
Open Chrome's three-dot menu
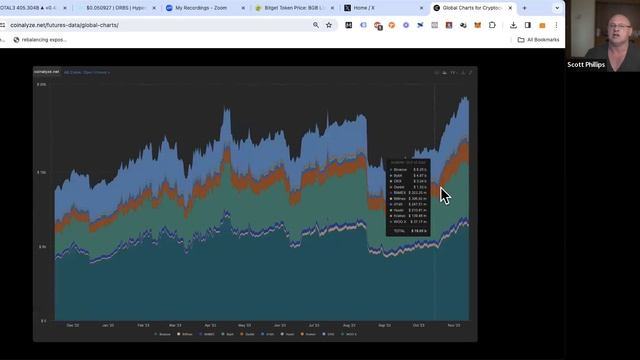point(556,25)
